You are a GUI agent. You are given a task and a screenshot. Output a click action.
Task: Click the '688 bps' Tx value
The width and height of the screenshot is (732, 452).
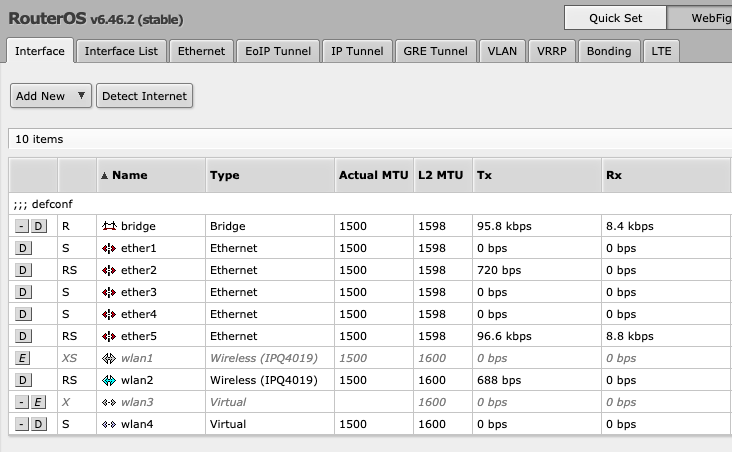499,381
